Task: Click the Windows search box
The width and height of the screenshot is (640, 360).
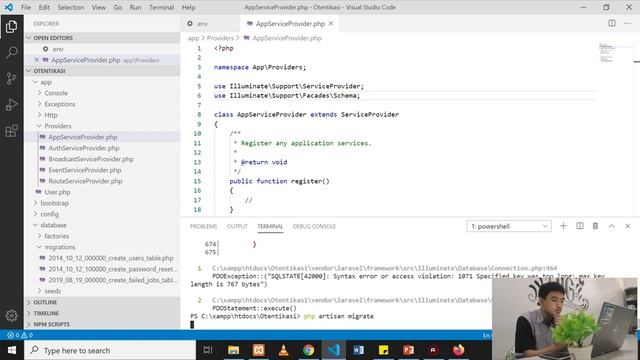Action: pos(110,350)
